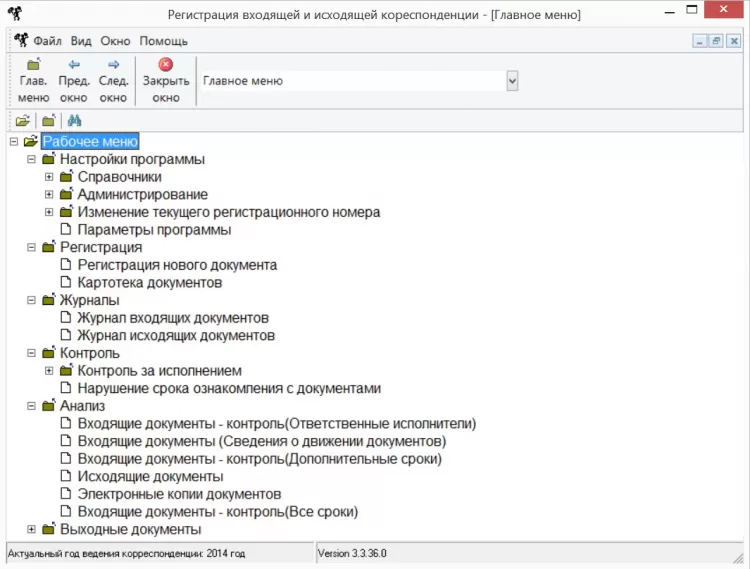
Task: Click the app icon in the title bar
Action: click(x=15, y=13)
